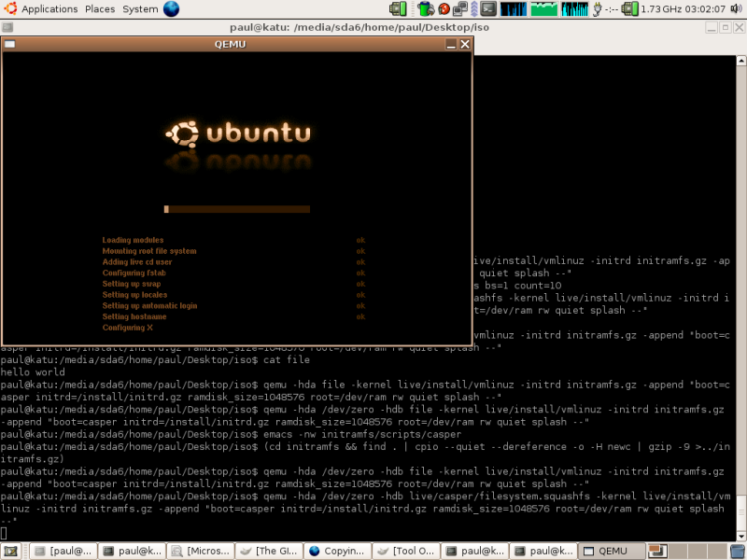This screenshot has height=560, width=747.
Task: Click 'Loading modules' boot line
Action: coord(133,240)
